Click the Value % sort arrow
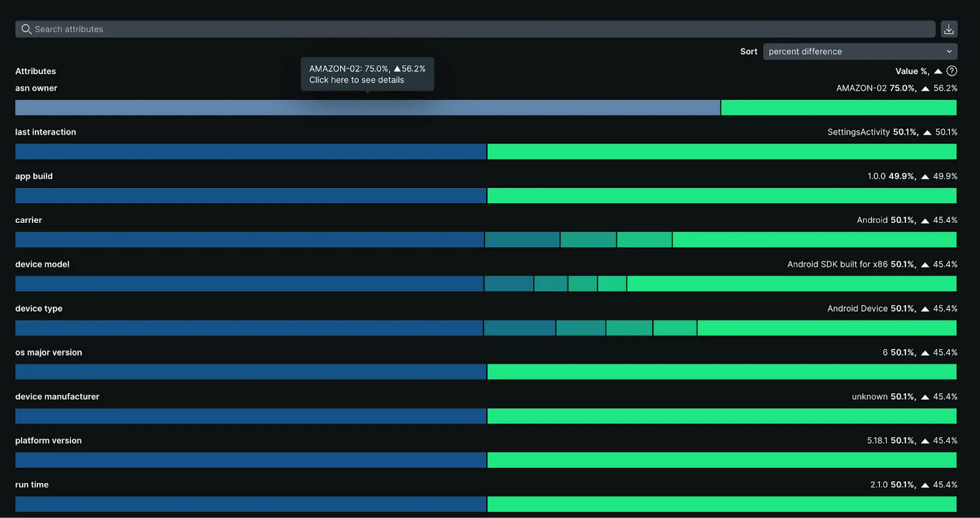Viewport: 980px width, 518px height. pos(938,71)
